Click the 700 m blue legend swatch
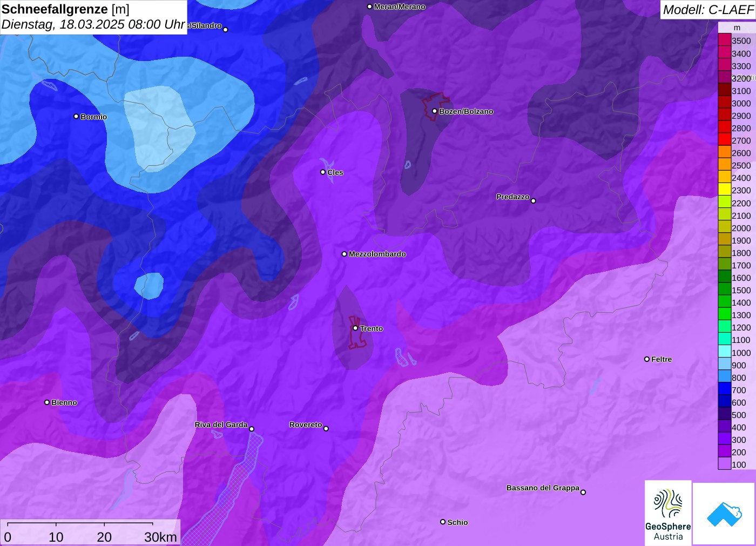This screenshot has height=546, width=756. click(725, 389)
